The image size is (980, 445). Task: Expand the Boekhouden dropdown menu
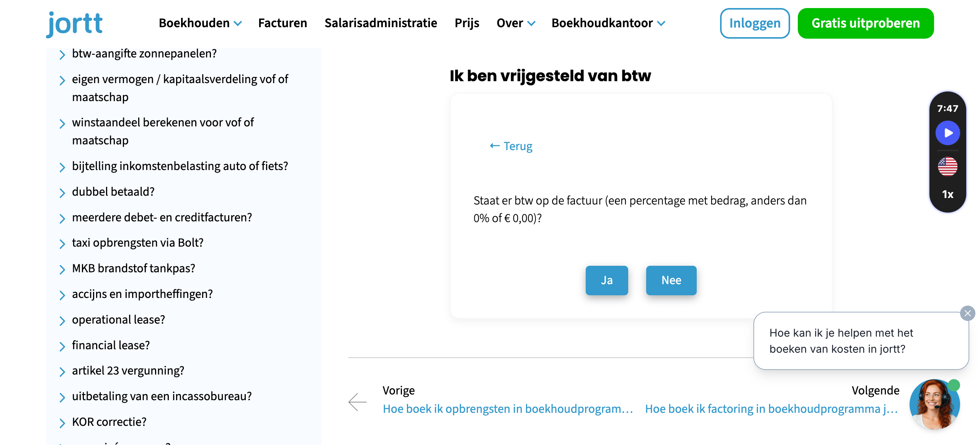point(200,23)
